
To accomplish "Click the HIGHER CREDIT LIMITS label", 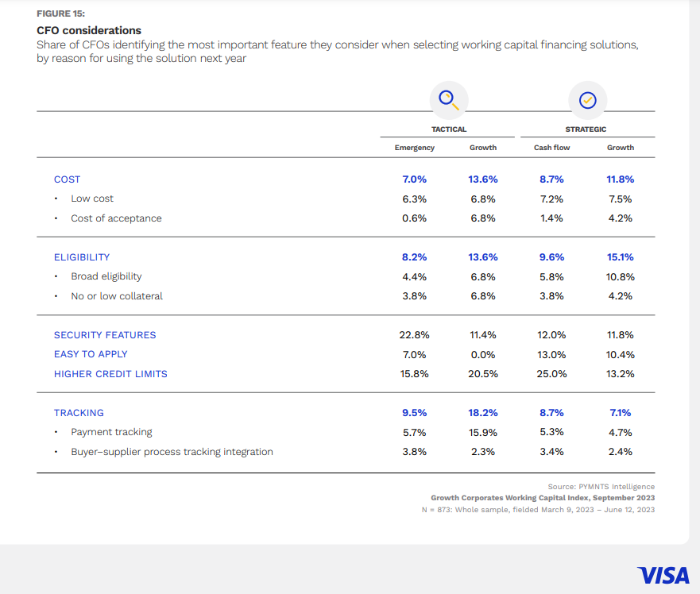I will [x=110, y=374].
